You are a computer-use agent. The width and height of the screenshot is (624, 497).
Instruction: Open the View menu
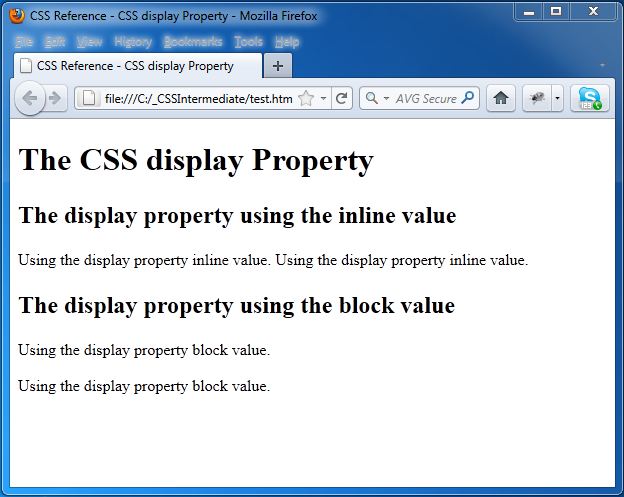click(x=90, y=41)
